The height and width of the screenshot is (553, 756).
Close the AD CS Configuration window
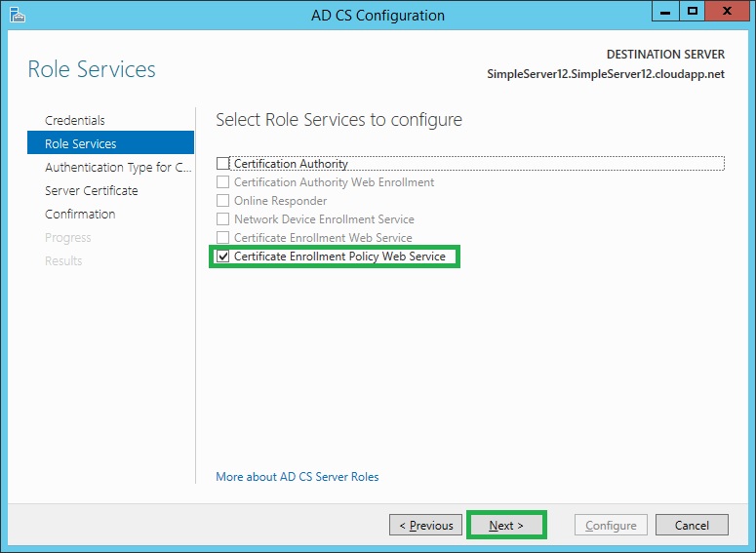[x=727, y=12]
